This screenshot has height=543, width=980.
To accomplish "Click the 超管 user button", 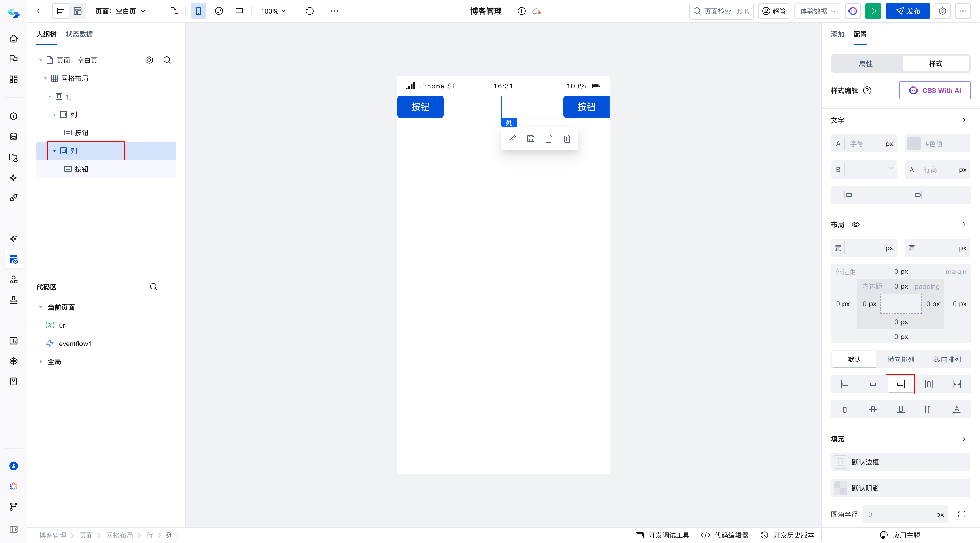I will 774,11.
